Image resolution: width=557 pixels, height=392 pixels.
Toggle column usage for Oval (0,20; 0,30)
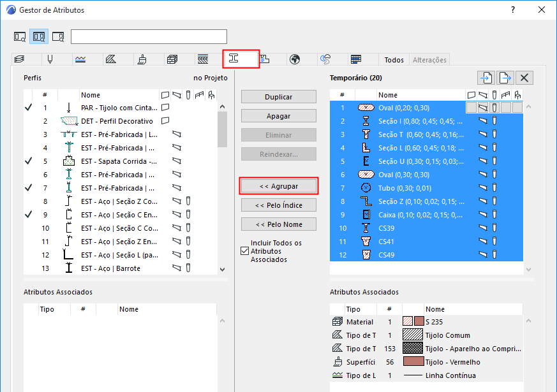[494, 108]
